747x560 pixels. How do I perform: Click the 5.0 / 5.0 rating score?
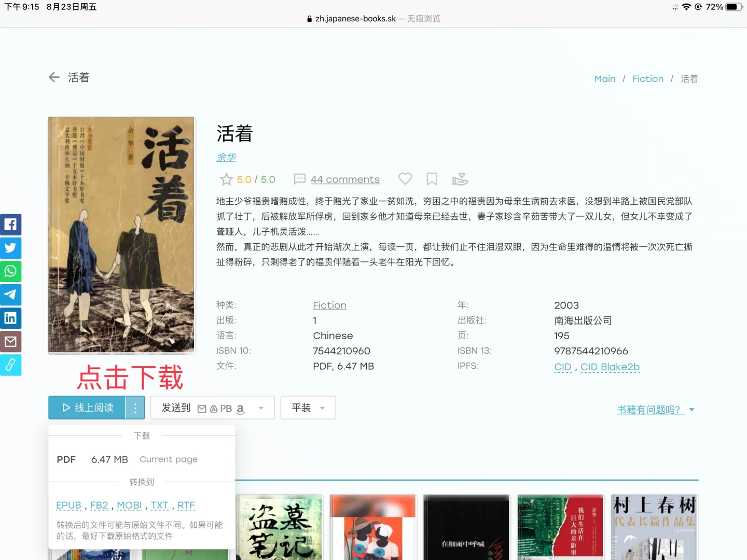click(256, 179)
